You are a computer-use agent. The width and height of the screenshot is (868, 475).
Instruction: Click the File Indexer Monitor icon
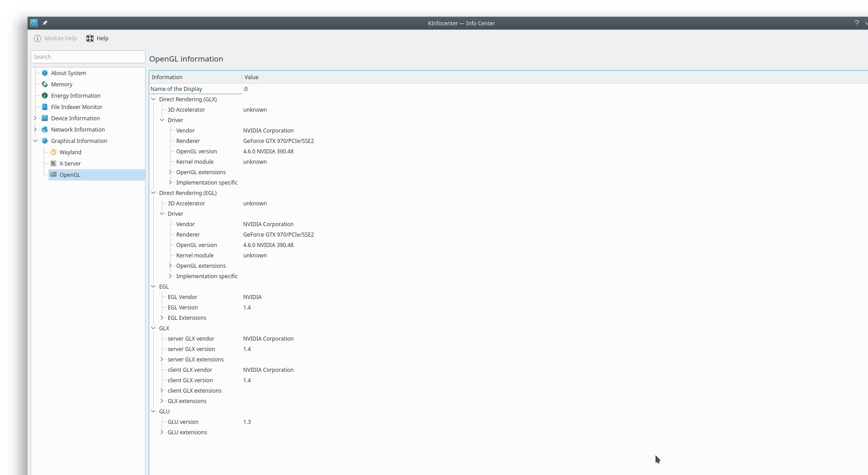(45, 107)
